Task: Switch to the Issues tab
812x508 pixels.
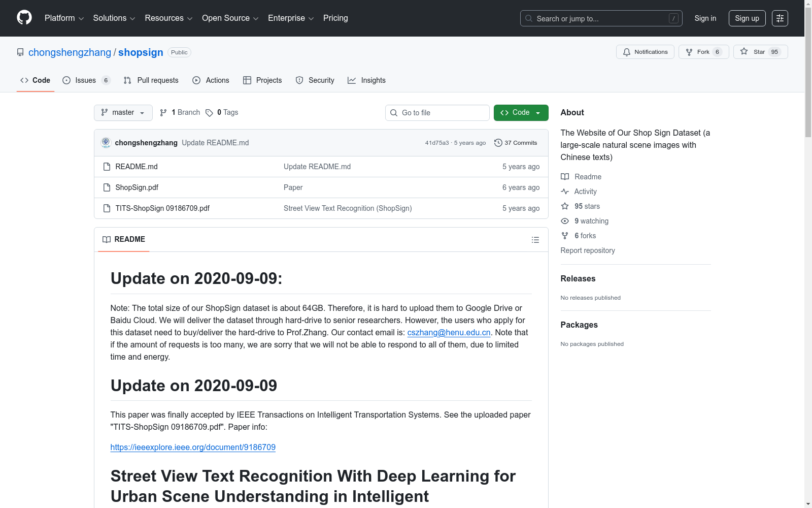Action: point(86,80)
